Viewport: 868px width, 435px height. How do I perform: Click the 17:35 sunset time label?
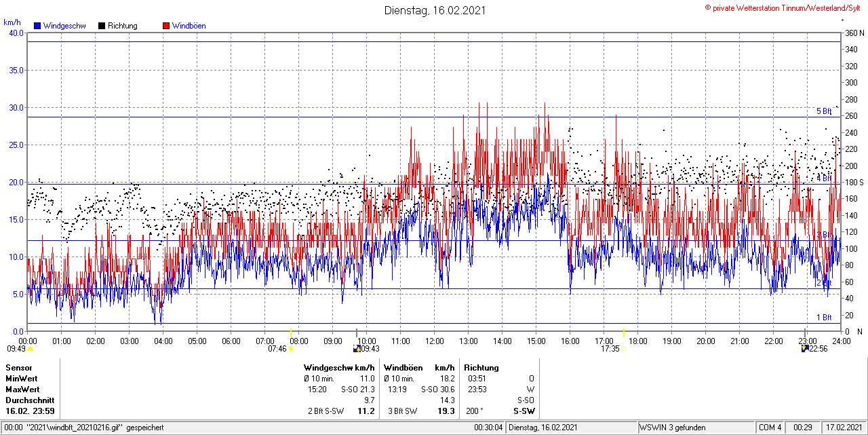click(610, 349)
